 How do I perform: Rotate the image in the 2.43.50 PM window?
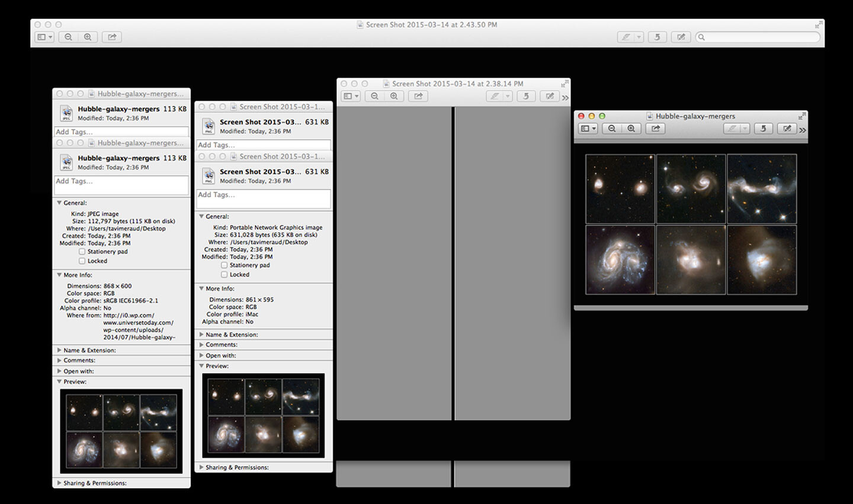coord(657,37)
